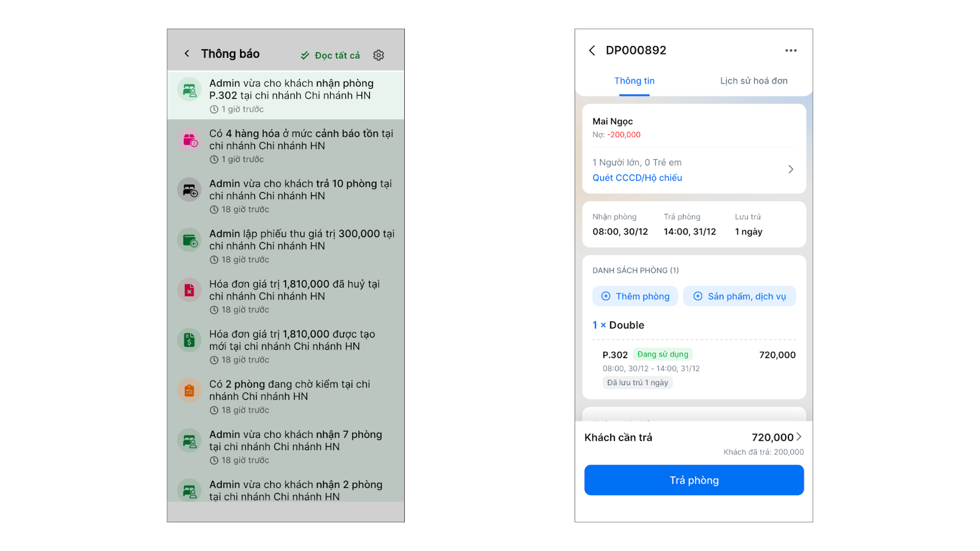
Task: Expand guest details chevron arrow
Action: tap(790, 170)
